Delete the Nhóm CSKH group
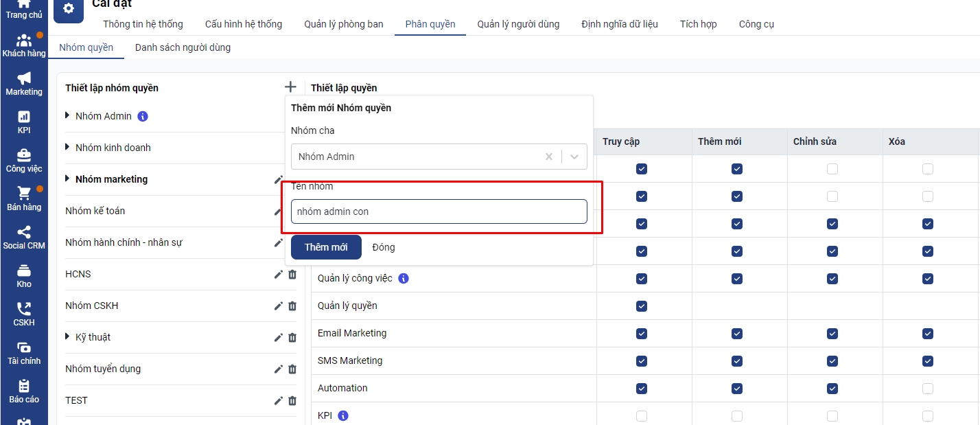This screenshot has height=425, width=980. click(x=292, y=306)
